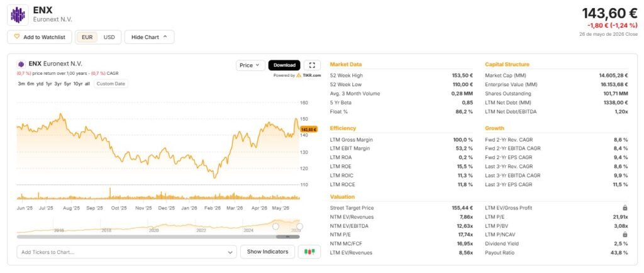644x273 pixels.
Task: Click the Valuation heading
Action: coord(342,197)
